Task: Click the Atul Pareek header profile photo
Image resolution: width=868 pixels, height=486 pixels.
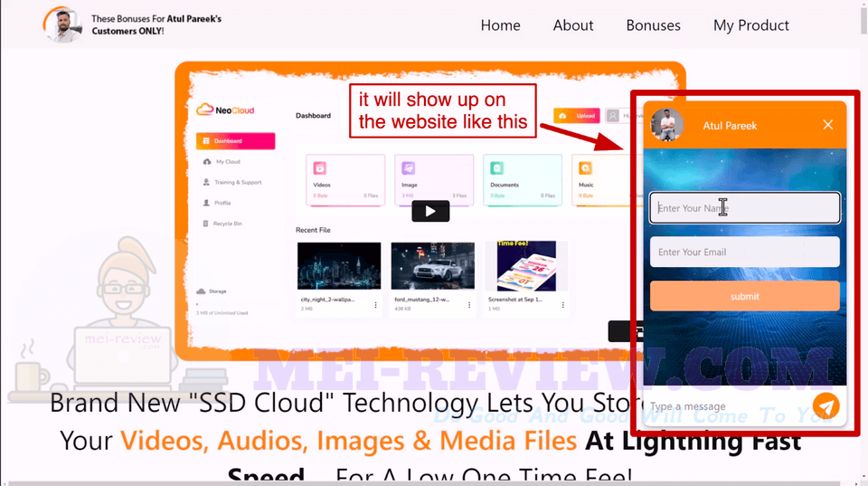Action: [62, 24]
